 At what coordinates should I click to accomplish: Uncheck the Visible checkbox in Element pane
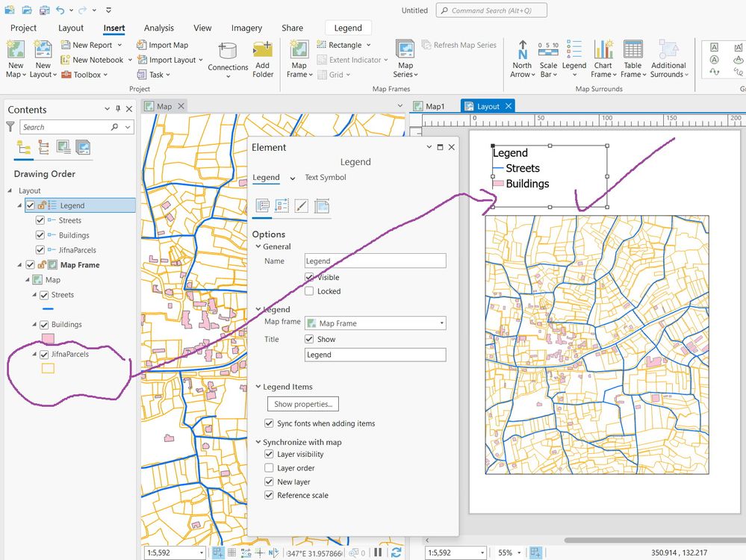309,277
